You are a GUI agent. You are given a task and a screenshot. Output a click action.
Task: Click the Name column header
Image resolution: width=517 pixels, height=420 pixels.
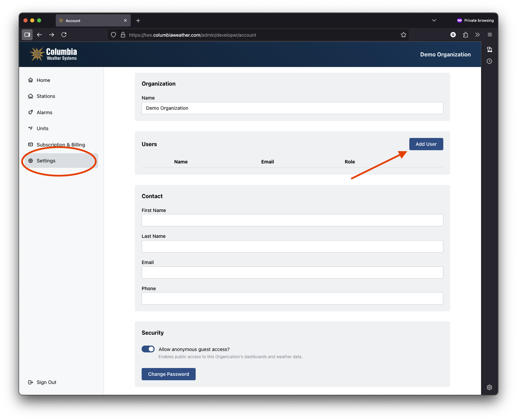point(181,162)
